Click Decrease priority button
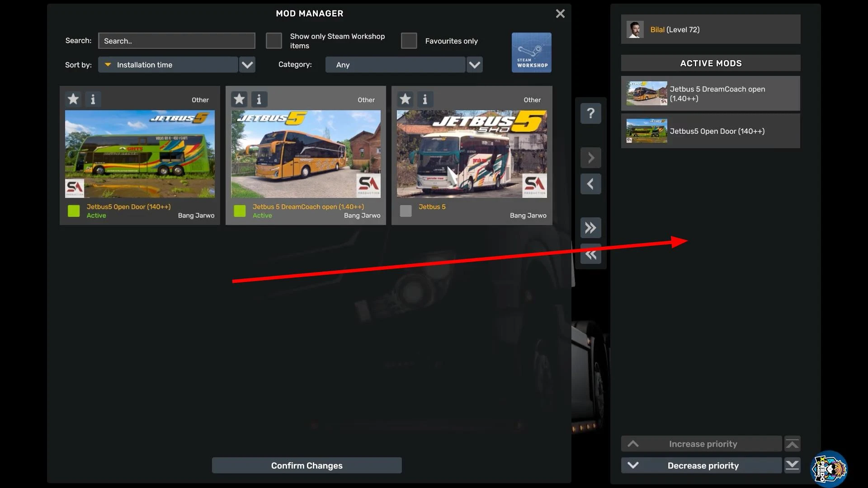The image size is (868, 488). point(701,465)
